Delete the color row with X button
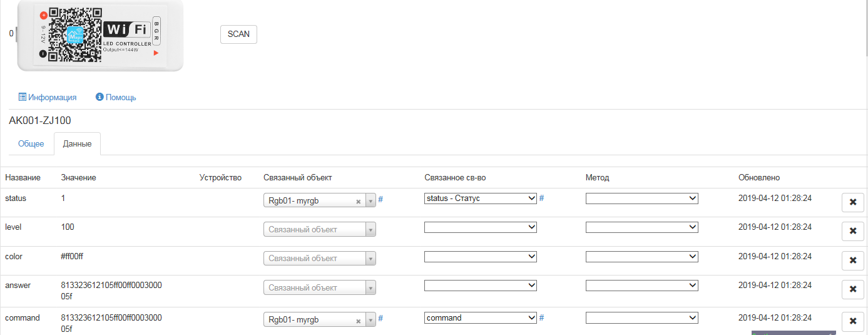The image size is (868, 335). pyautogui.click(x=852, y=260)
